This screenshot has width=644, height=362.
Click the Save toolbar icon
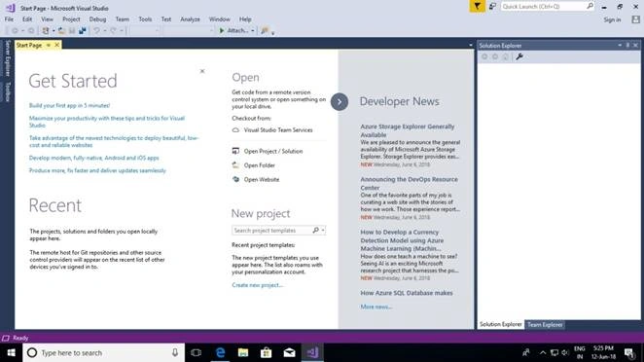pos(72,31)
